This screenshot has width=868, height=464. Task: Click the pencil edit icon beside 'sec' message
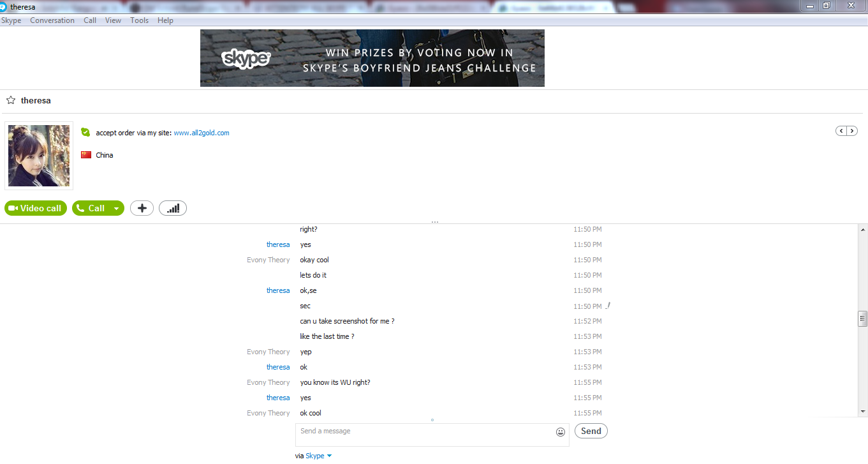click(x=608, y=306)
